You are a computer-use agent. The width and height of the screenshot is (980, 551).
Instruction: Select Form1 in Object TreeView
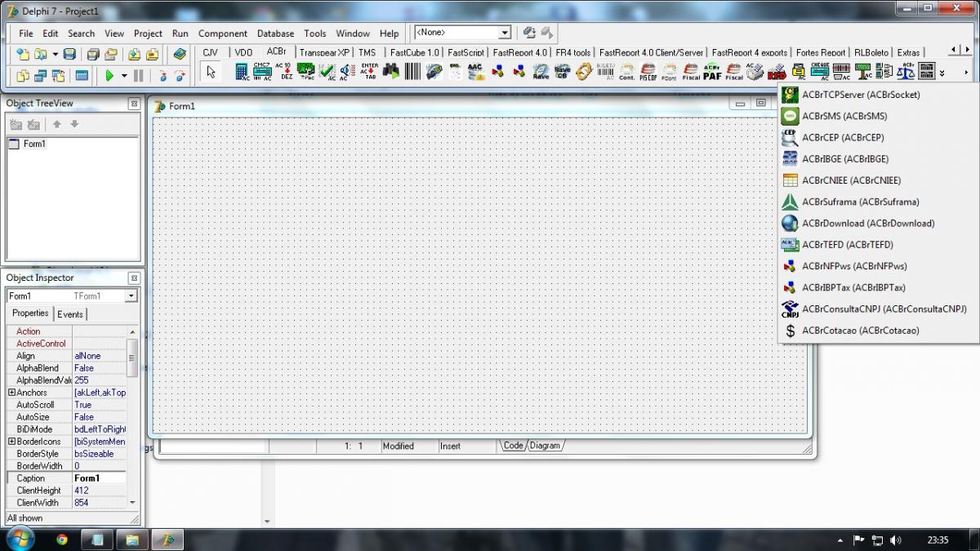tap(34, 144)
